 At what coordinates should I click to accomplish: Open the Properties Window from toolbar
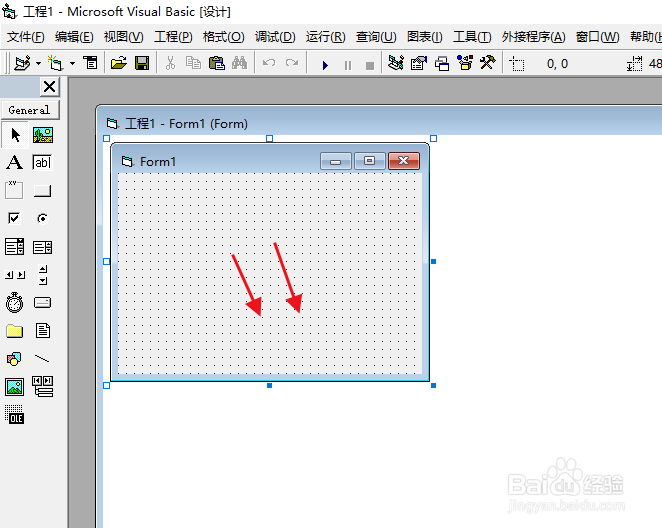(419, 64)
